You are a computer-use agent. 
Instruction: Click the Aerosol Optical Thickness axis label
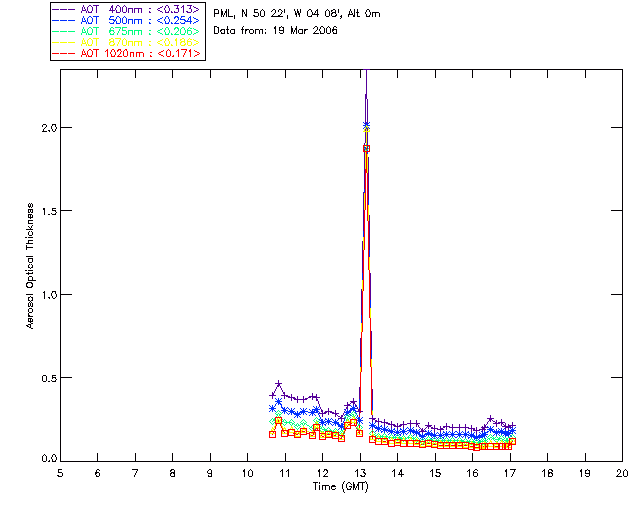pos(30,265)
